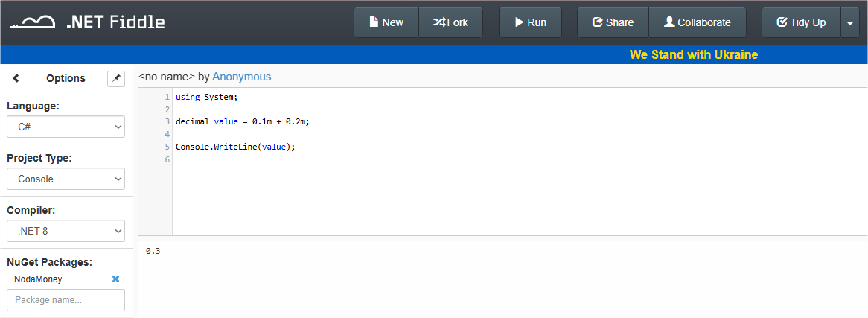Open the Share option

613,22
